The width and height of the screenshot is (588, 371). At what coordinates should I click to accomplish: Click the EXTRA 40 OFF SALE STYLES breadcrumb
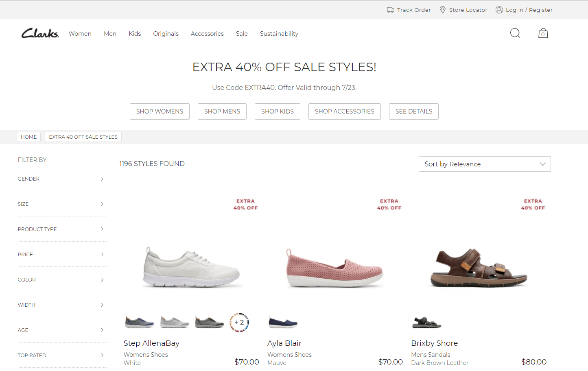(x=83, y=137)
